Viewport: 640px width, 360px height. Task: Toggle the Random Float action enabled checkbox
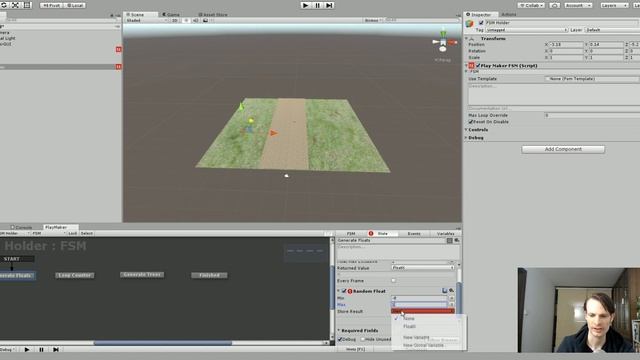[x=344, y=291]
